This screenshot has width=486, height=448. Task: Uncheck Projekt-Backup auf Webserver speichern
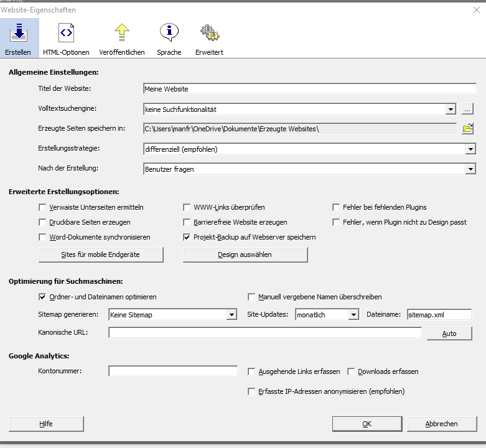(x=187, y=237)
